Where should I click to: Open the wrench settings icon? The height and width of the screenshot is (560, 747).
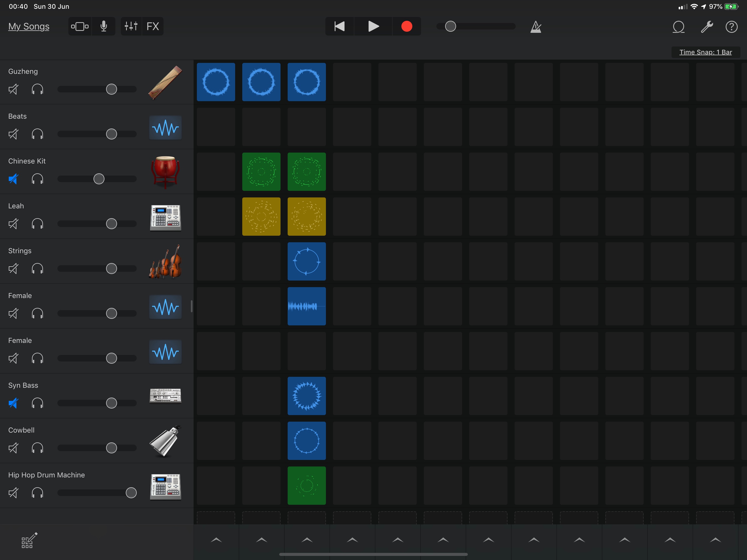click(706, 27)
